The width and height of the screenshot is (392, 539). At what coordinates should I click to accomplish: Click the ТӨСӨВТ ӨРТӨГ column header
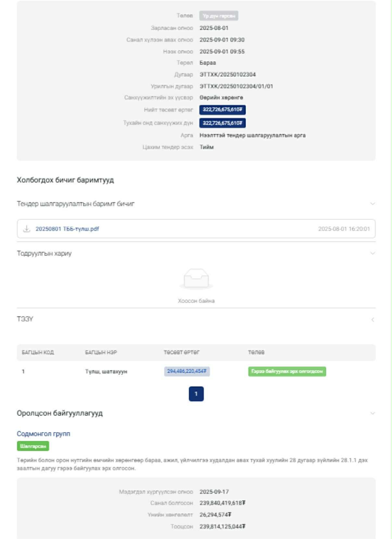point(182,352)
